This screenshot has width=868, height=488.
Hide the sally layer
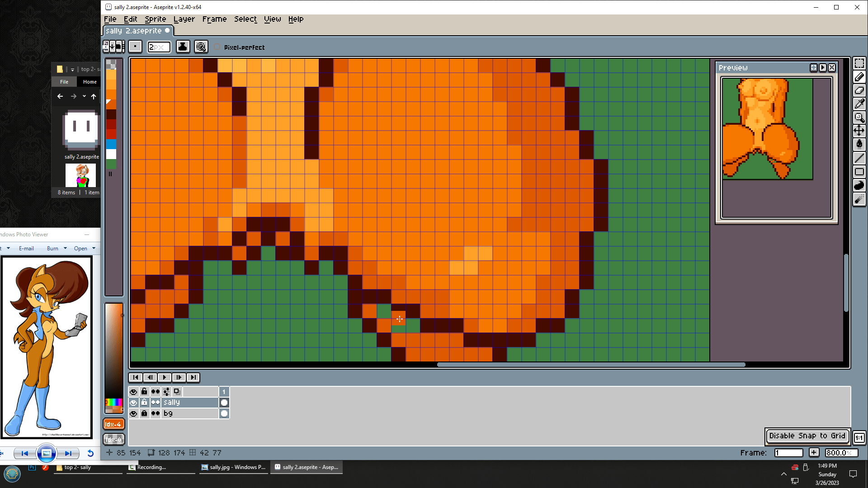[x=133, y=403]
